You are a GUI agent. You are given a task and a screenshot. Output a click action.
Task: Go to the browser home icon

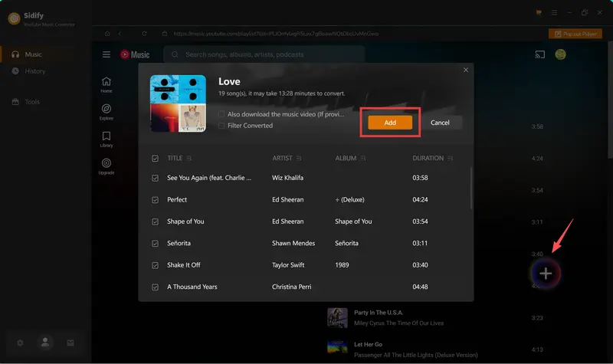(x=107, y=34)
